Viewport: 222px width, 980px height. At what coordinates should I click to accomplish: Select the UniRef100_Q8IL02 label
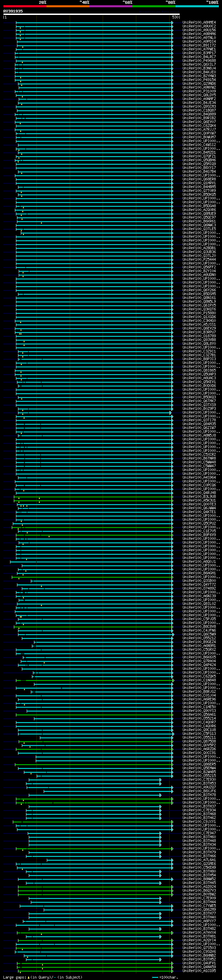coord(199,604)
